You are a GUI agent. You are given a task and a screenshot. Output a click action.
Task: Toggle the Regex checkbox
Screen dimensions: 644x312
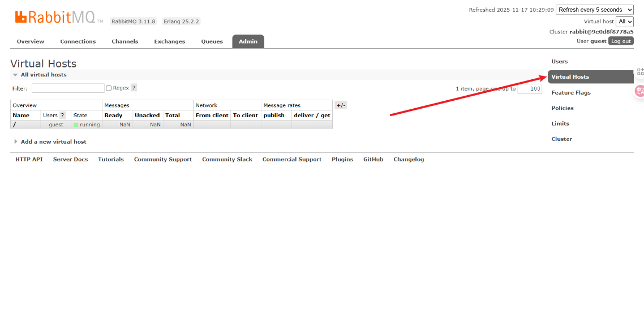click(109, 88)
